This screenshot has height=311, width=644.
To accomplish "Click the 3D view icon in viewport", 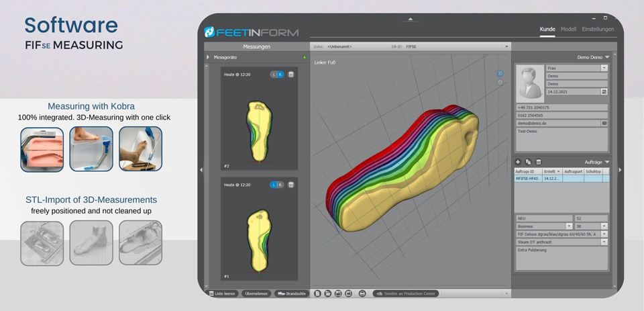I will pos(500,74).
